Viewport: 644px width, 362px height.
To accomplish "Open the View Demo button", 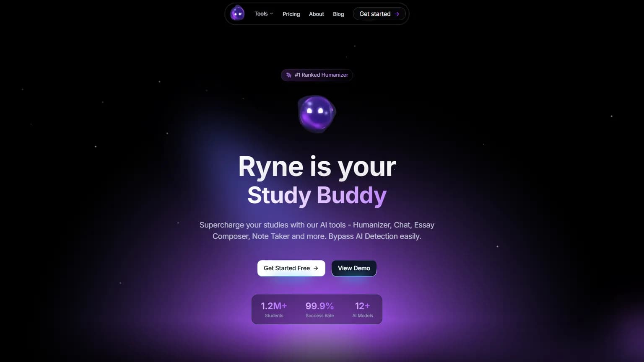I will coord(354,268).
